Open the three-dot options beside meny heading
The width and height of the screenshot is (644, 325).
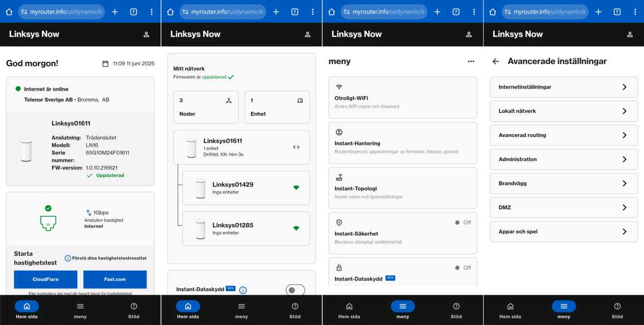coord(471,61)
